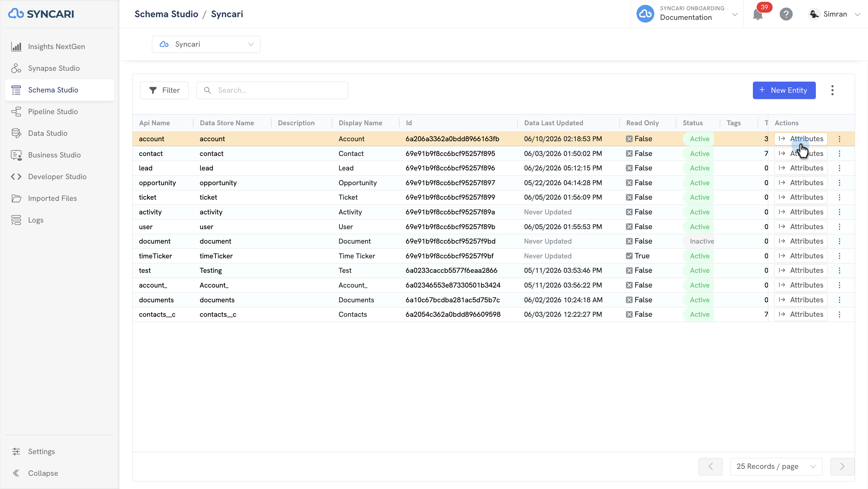The height and width of the screenshot is (489, 868).
Task: Click the Syncari logo in the sidebar
Action: click(x=41, y=14)
